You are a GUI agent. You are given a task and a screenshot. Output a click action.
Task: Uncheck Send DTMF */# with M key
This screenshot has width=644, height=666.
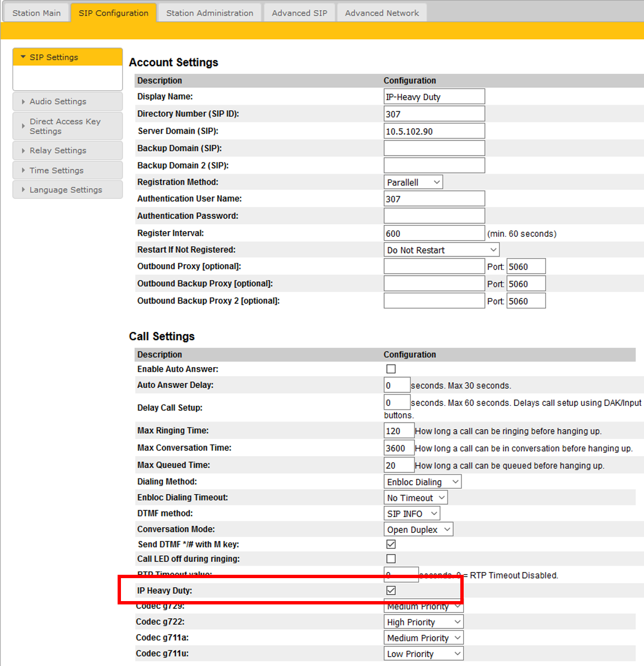[x=391, y=544]
